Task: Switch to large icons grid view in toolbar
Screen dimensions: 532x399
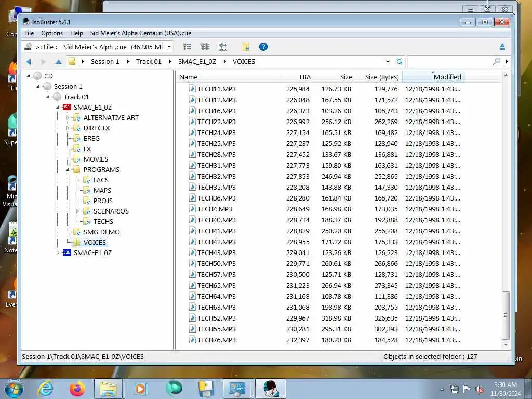Action: (223, 47)
